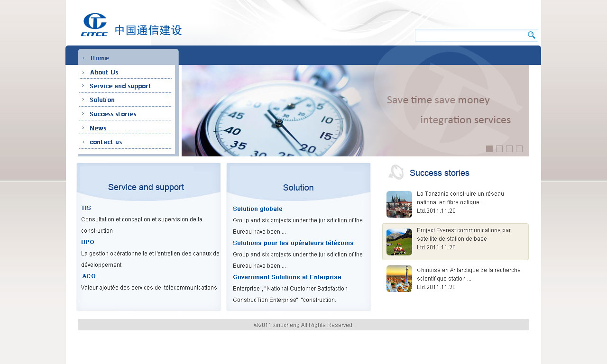Viewport: 607px width, 364px height.
Task: Open the La Tanzanie fibre optique story
Action: (x=460, y=198)
